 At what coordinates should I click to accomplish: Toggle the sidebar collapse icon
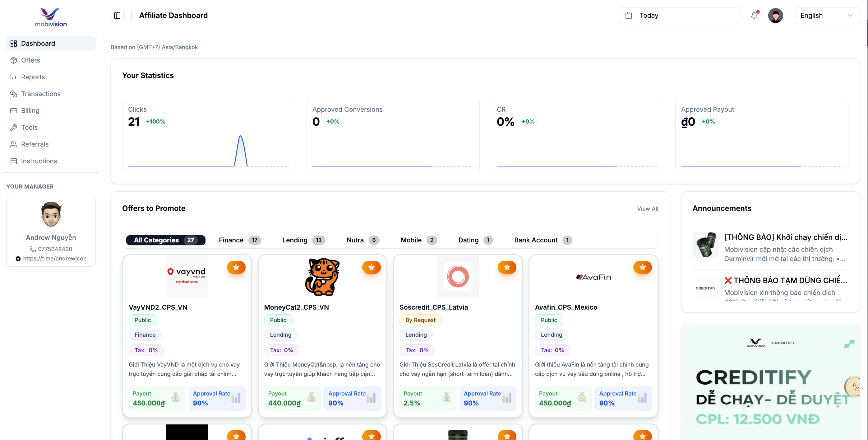[117, 16]
